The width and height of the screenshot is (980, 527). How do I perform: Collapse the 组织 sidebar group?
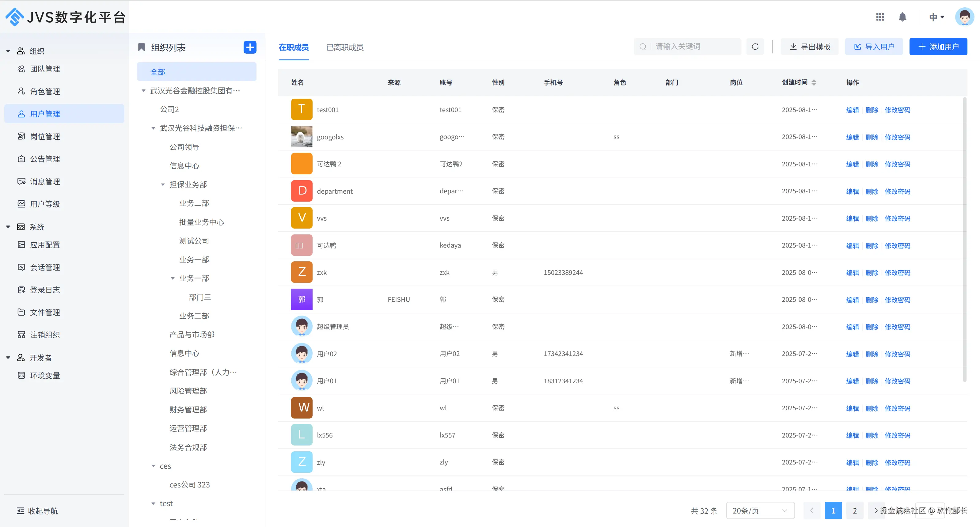(8, 51)
